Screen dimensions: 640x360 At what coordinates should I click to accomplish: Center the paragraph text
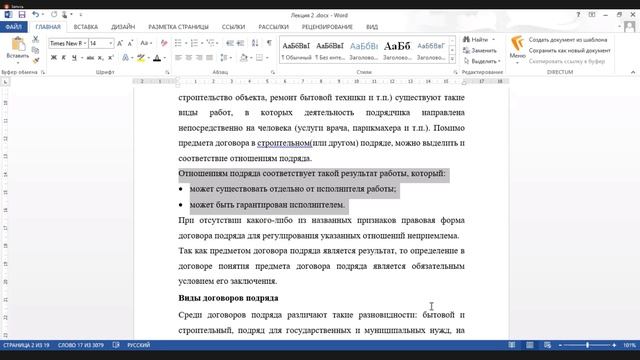click(189, 58)
